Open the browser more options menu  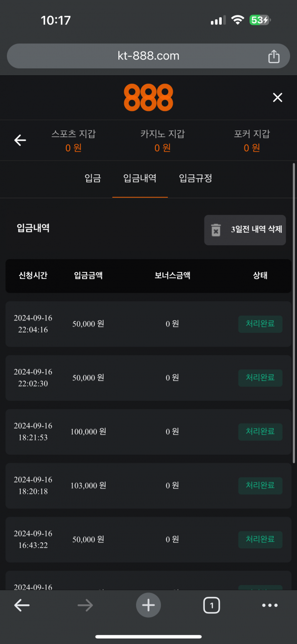pos(270,605)
